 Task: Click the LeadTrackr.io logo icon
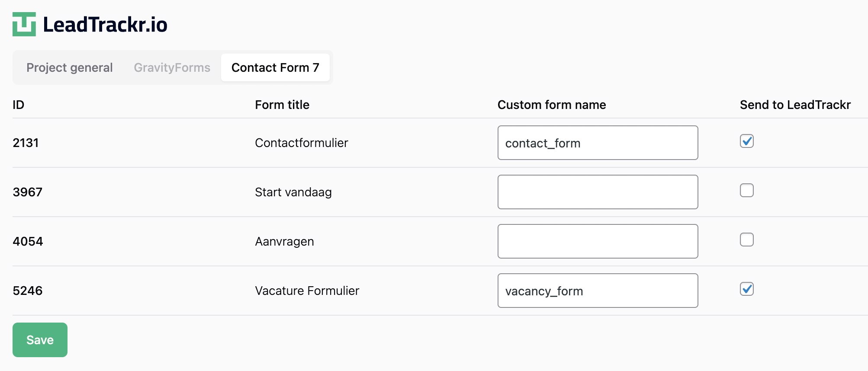tap(25, 25)
